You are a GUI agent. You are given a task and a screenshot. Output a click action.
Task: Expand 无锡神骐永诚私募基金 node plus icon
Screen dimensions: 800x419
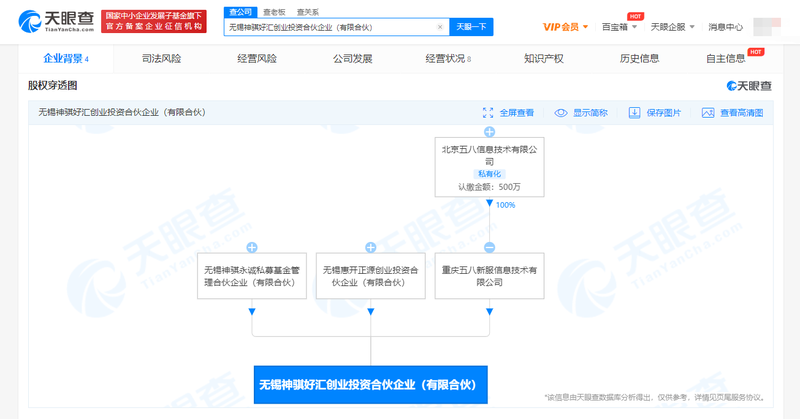(x=252, y=248)
